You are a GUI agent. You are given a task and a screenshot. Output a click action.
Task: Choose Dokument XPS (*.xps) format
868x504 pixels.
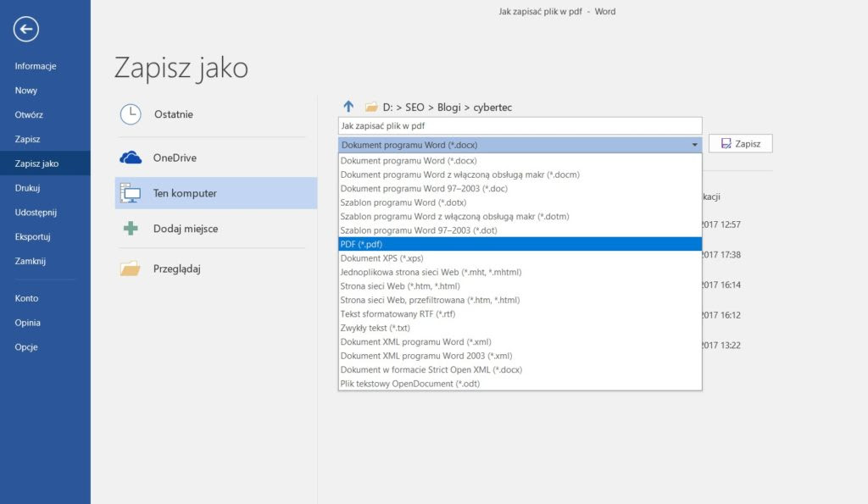[520, 258]
